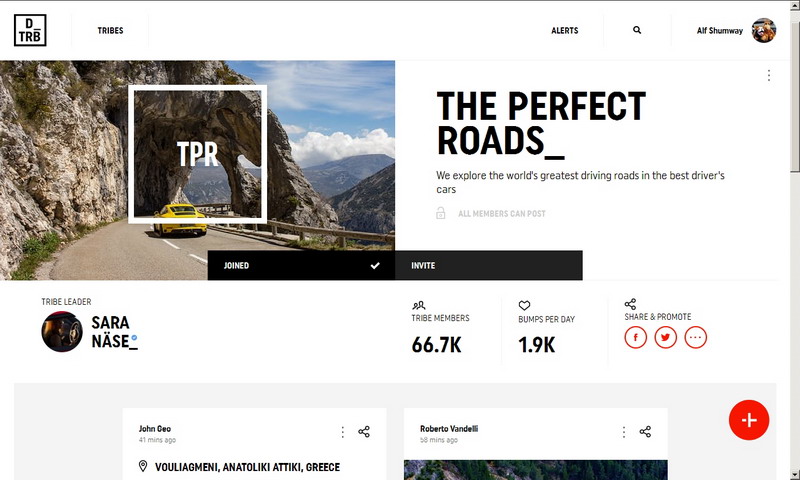Open the search magnifier icon
The height and width of the screenshot is (480, 800).
click(x=637, y=30)
